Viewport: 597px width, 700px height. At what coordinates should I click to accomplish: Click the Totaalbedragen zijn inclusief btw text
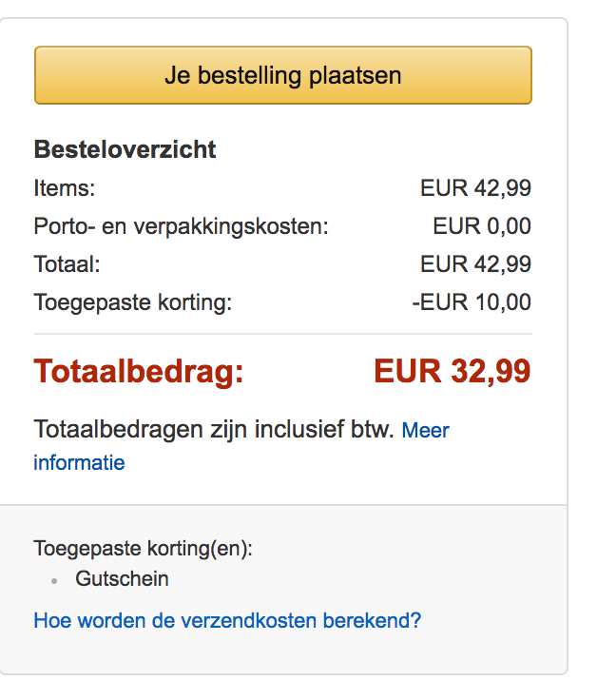[213, 430]
